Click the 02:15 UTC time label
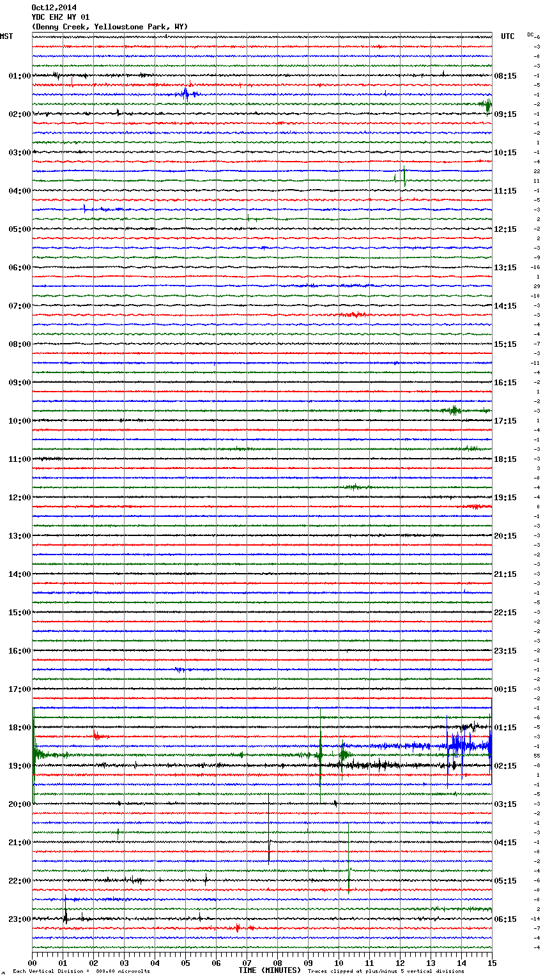 505,766
